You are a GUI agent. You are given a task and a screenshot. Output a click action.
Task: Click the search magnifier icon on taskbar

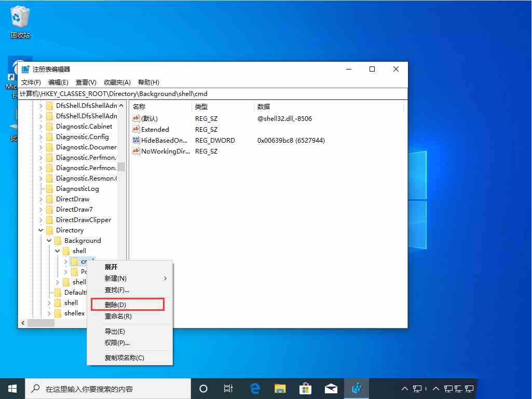click(35, 389)
